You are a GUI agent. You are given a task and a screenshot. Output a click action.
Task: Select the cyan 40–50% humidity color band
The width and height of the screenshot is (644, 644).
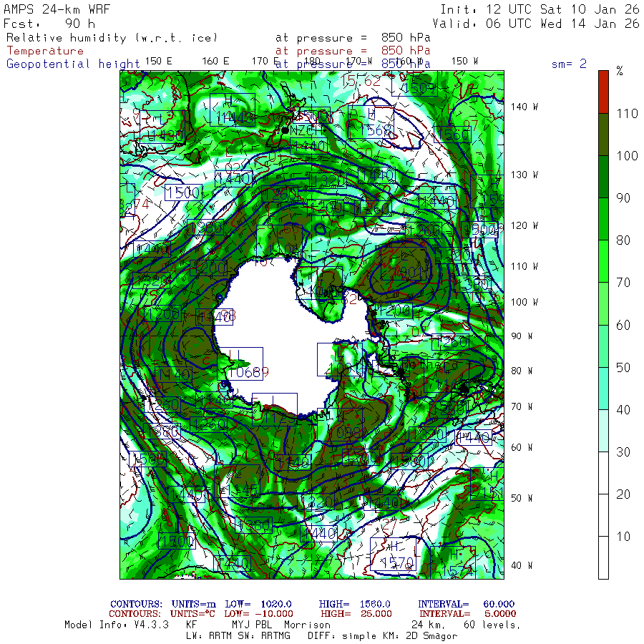tap(603, 388)
